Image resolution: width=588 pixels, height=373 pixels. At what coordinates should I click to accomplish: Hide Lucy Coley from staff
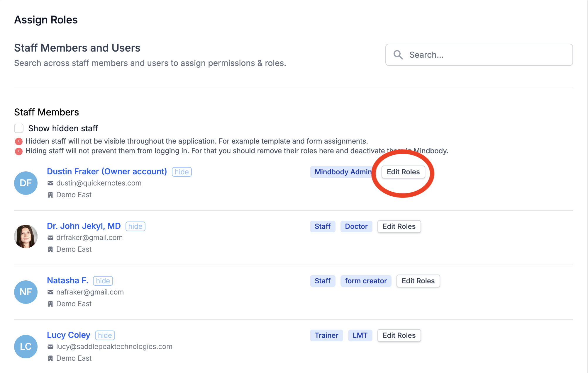click(x=105, y=335)
